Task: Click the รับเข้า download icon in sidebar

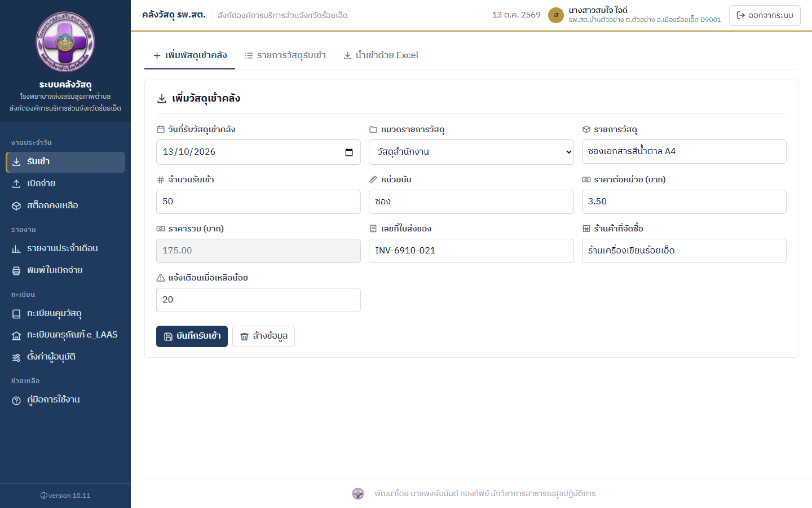Action: click(x=16, y=162)
